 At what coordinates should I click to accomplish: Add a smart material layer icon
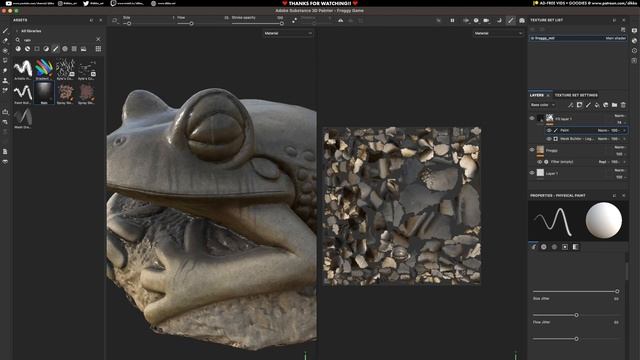606,105
